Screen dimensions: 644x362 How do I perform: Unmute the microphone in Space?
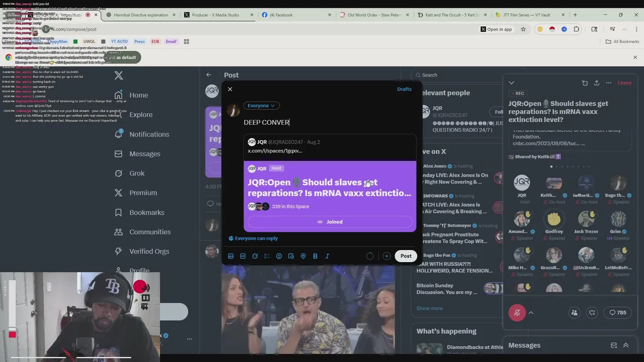click(x=517, y=313)
